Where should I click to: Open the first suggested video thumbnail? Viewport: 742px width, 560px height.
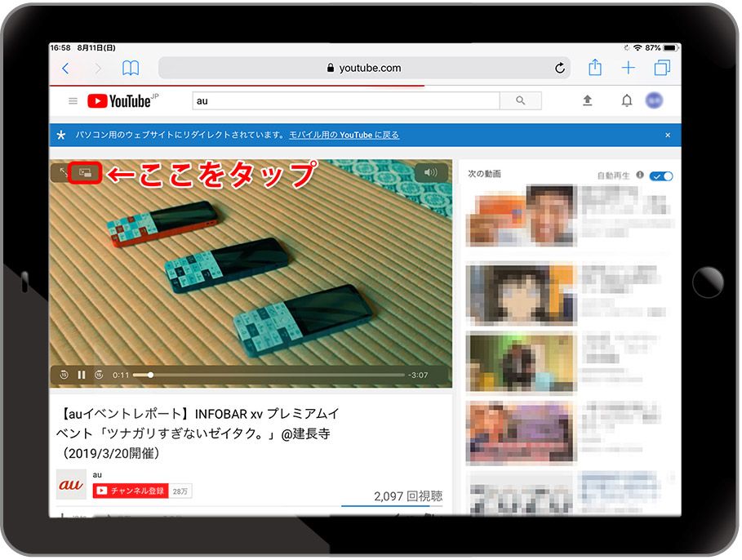tap(521, 216)
